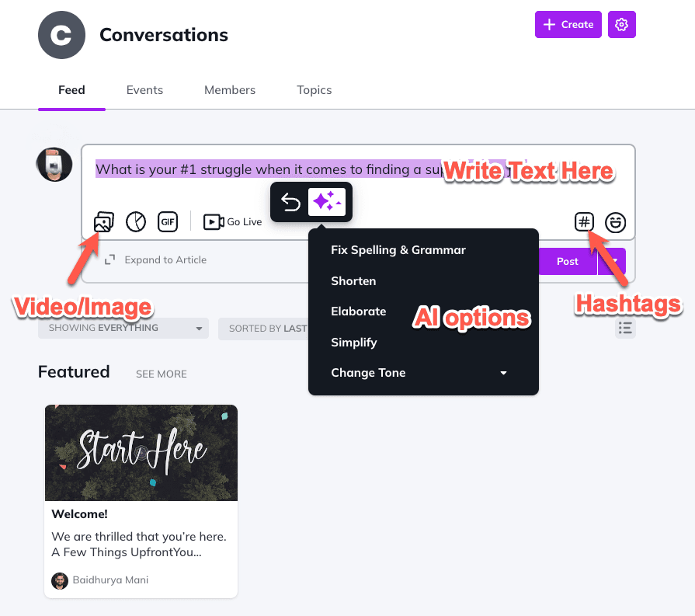The width and height of the screenshot is (695, 616).
Task: Click the undo arrow icon
Action: click(x=290, y=202)
